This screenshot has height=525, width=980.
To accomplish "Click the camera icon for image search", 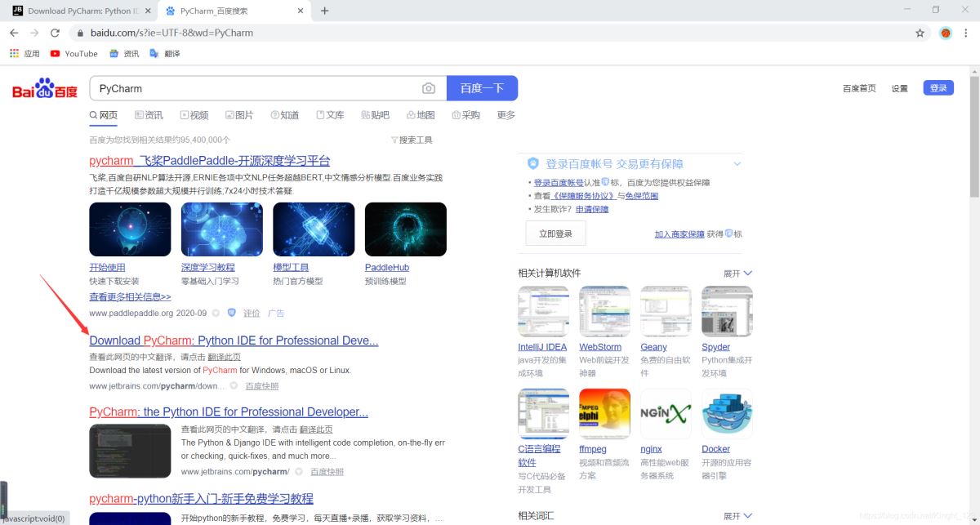I will pos(429,87).
